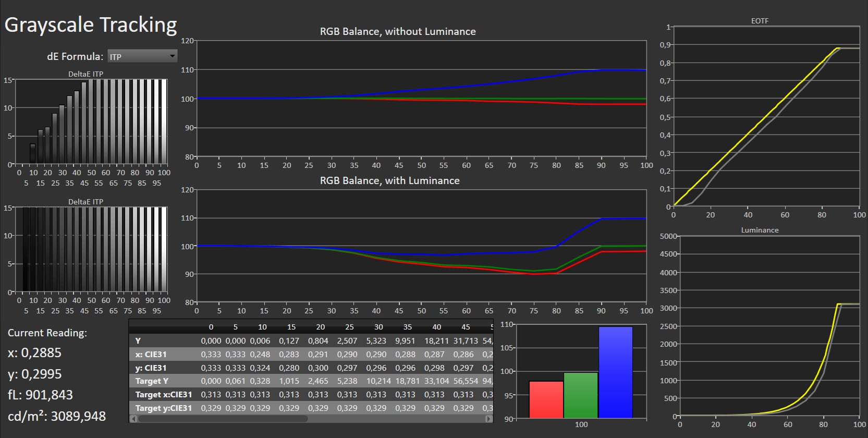This screenshot has height=438, width=868.
Task: Open the dE Formula ITP dropdown
Action: (142, 56)
